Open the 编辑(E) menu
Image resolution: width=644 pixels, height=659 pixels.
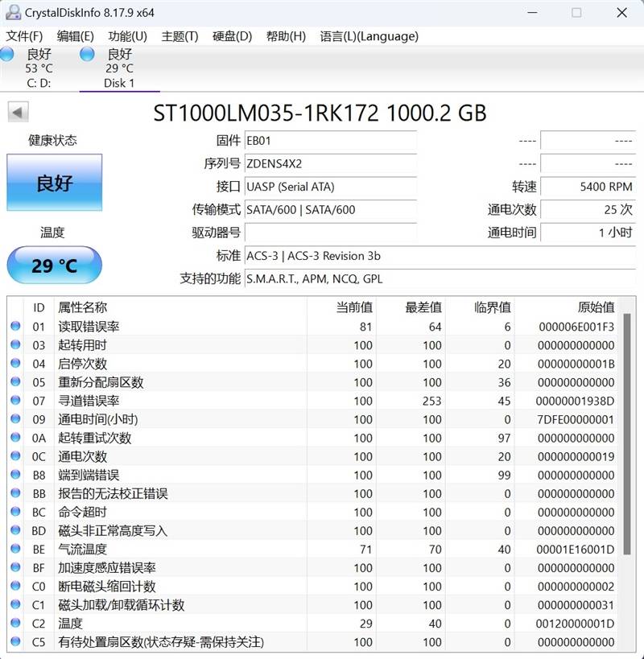75,36
